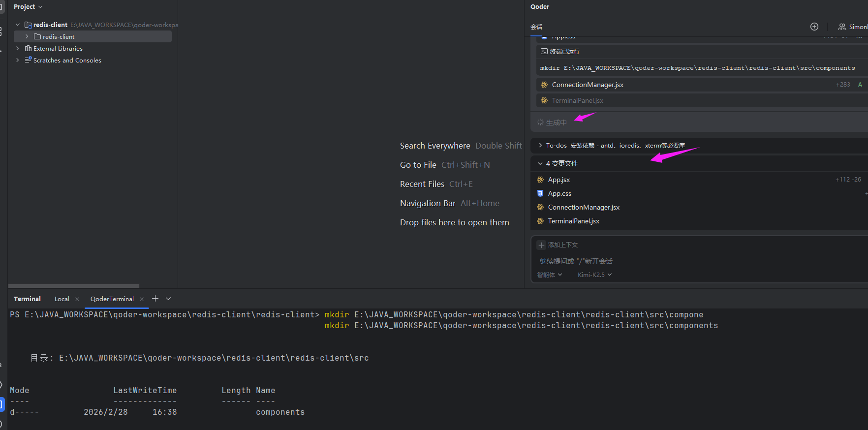Image resolution: width=868 pixels, height=430 pixels.
Task: Click the External Libraries icon
Action: click(28, 48)
